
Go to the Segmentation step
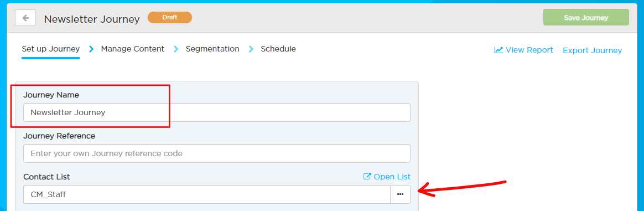tap(212, 49)
